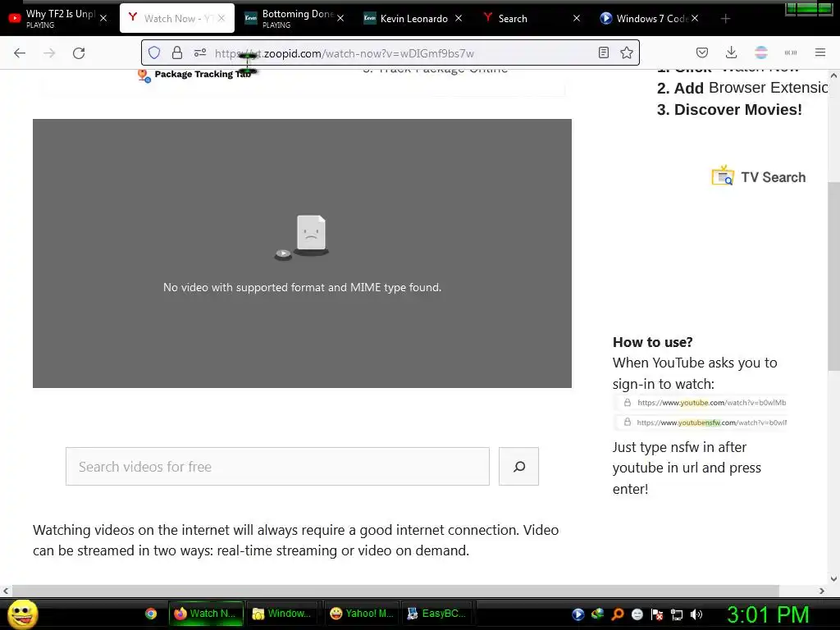Open a new browser tab

tap(725, 19)
